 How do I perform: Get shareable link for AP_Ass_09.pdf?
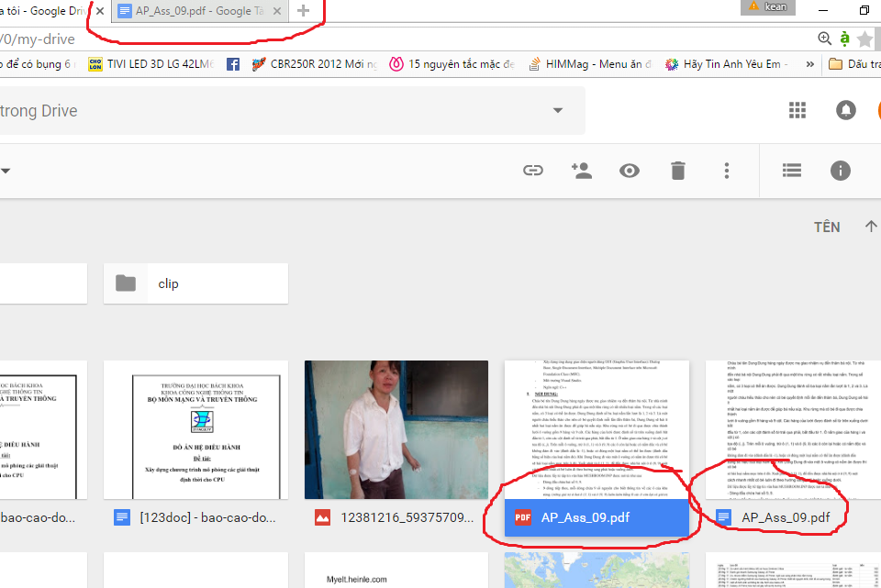click(533, 171)
